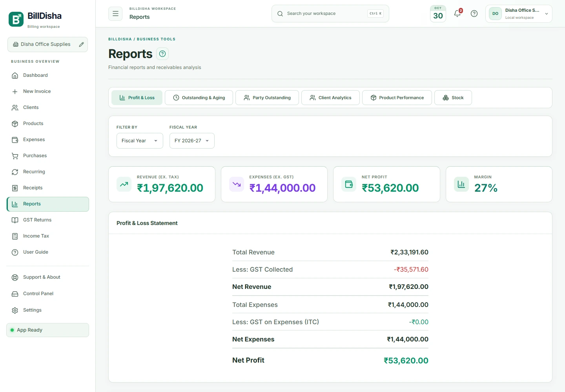565x392 pixels.
Task: Click the Control Panel icon in sidebar
Action: coord(15,294)
